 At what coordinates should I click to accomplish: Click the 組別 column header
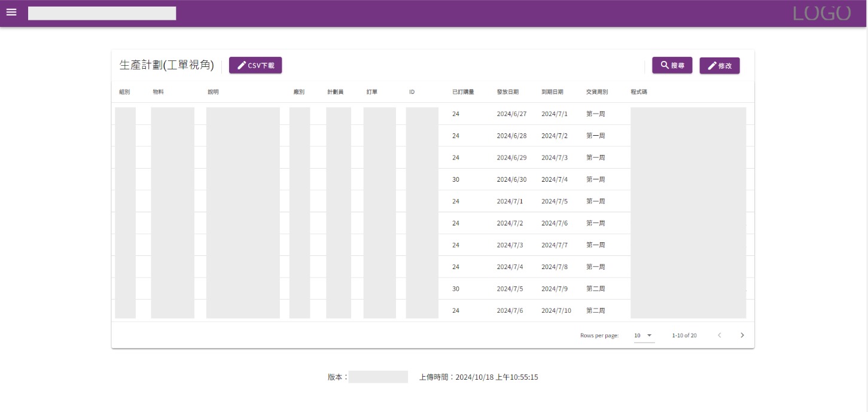(x=124, y=92)
